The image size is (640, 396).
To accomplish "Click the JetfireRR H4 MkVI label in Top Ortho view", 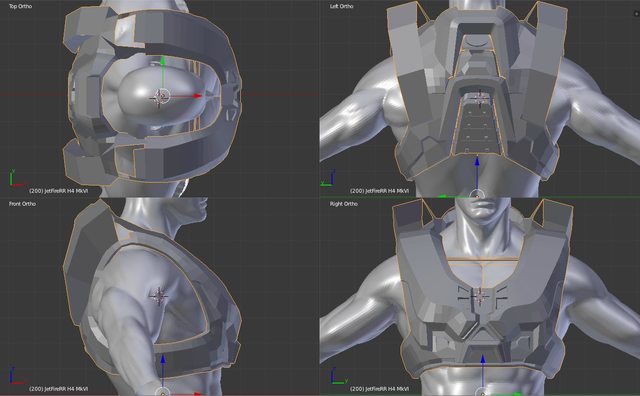I will [59, 191].
